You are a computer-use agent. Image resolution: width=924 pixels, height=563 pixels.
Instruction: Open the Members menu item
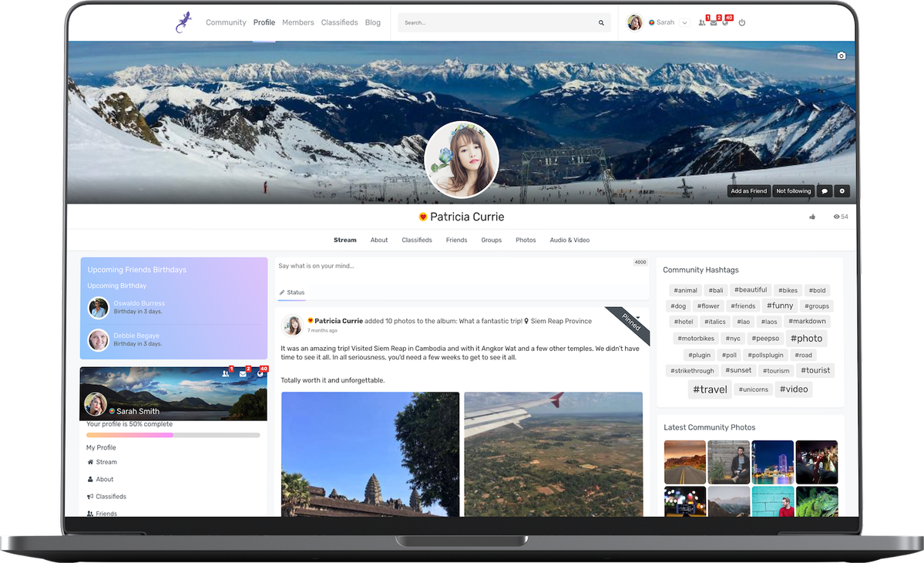297,22
